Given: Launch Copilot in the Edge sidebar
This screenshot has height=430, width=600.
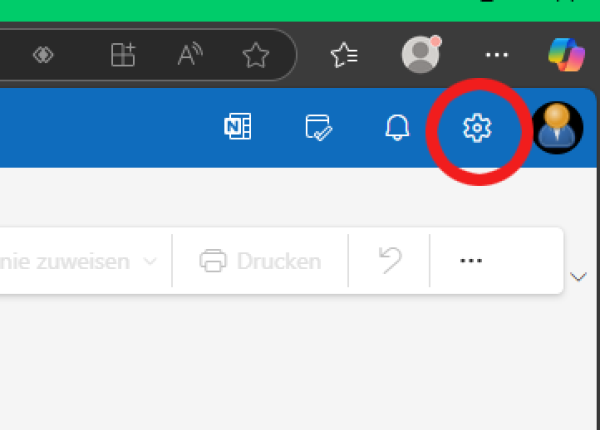Looking at the screenshot, I should point(566,55).
